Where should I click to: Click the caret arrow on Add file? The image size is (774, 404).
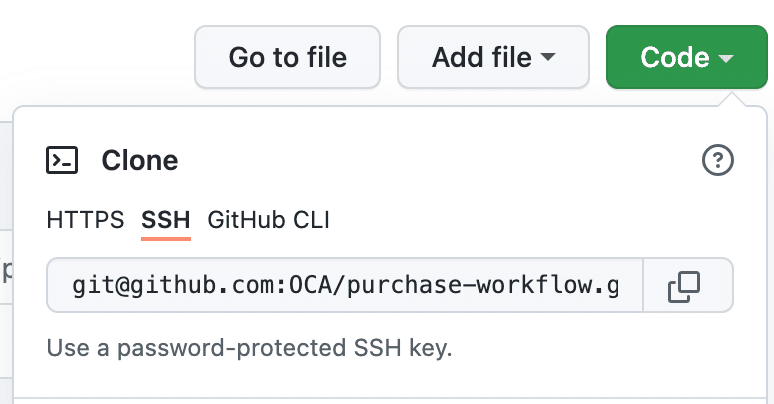tap(547, 58)
